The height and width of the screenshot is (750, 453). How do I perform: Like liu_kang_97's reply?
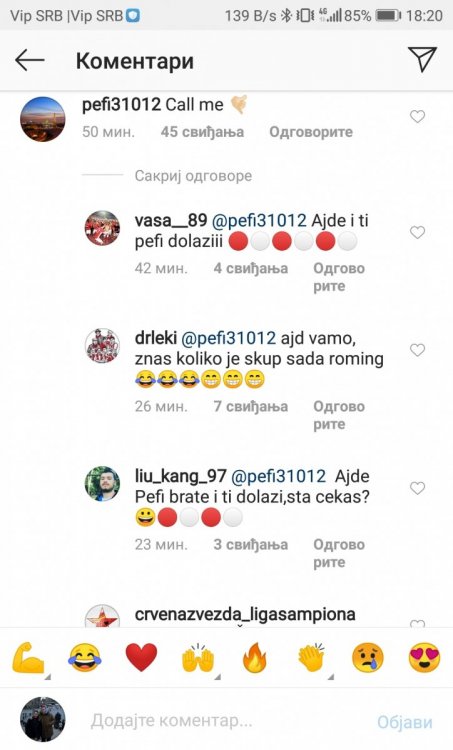pos(418,488)
